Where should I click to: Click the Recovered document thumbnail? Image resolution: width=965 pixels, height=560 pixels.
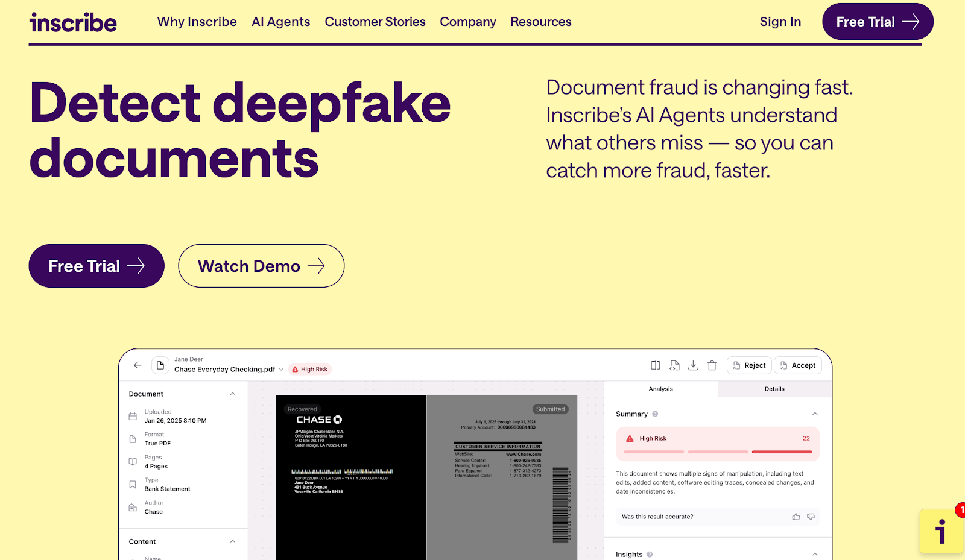351,477
